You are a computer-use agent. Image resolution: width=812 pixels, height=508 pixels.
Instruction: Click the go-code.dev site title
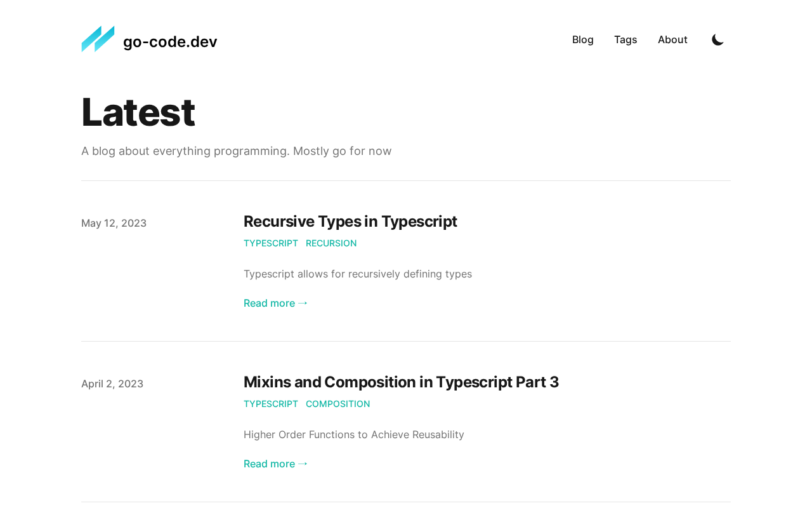pyautogui.click(x=170, y=42)
